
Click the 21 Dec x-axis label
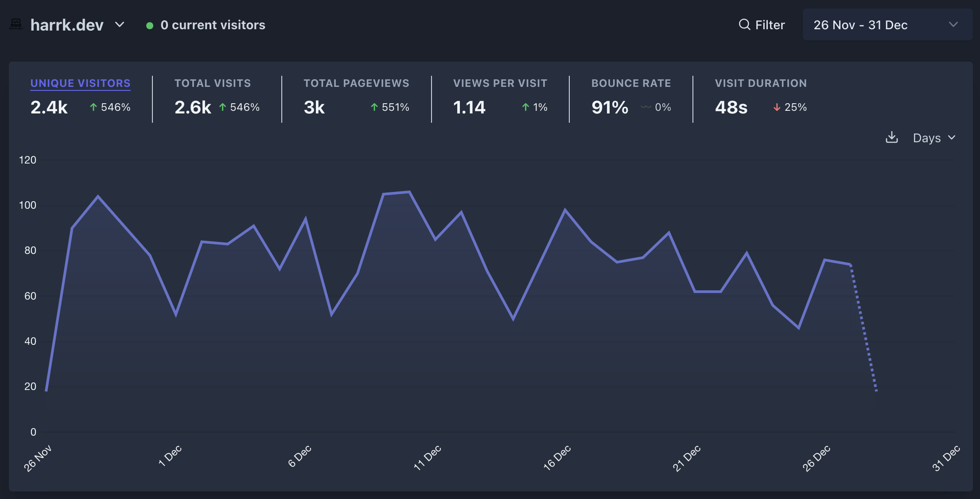pyautogui.click(x=686, y=458)
